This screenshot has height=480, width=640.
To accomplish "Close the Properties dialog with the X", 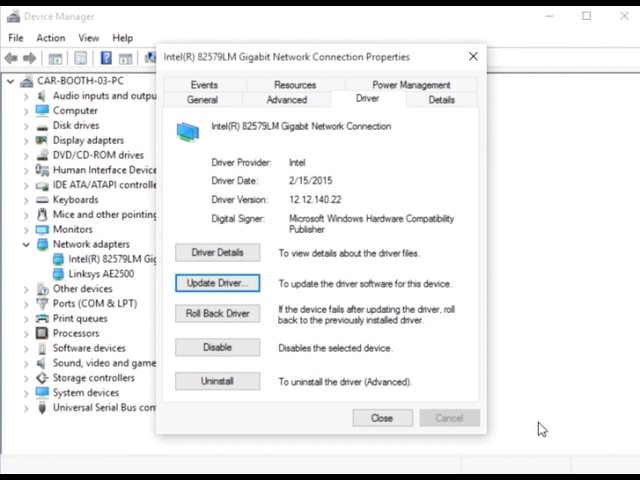I will (473, 56).
